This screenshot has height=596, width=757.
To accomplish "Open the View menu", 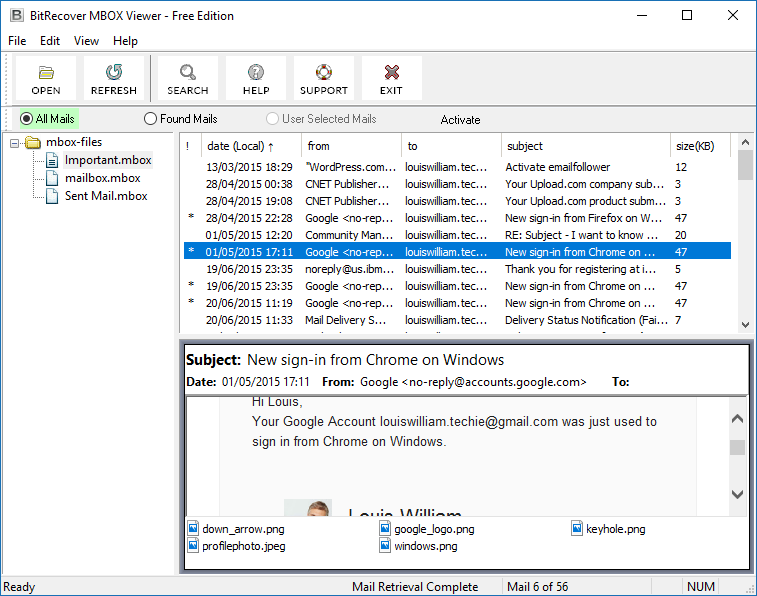I will pyautogui.click(x=86, y=41).
